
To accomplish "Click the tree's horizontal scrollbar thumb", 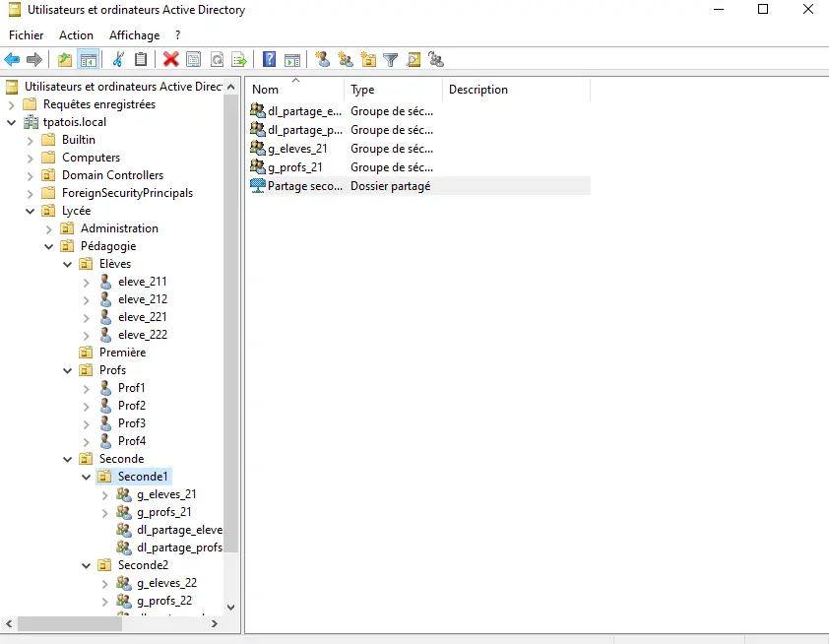I will tap(70, 624).
